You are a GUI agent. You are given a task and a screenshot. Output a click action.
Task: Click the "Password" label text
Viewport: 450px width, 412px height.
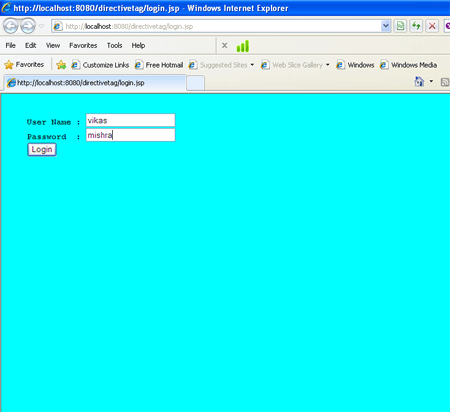[47, 137]
